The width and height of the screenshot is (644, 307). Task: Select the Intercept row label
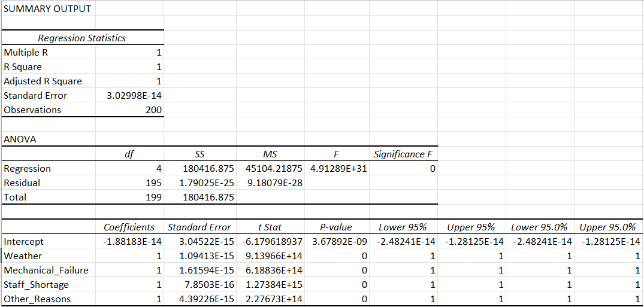[49, 242]
